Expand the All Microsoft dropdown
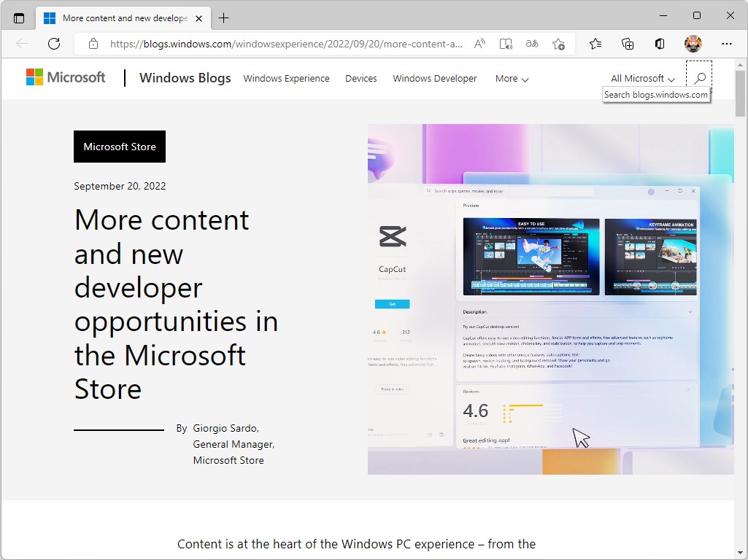This screenshot has height=560, width=748. point(641,78)
